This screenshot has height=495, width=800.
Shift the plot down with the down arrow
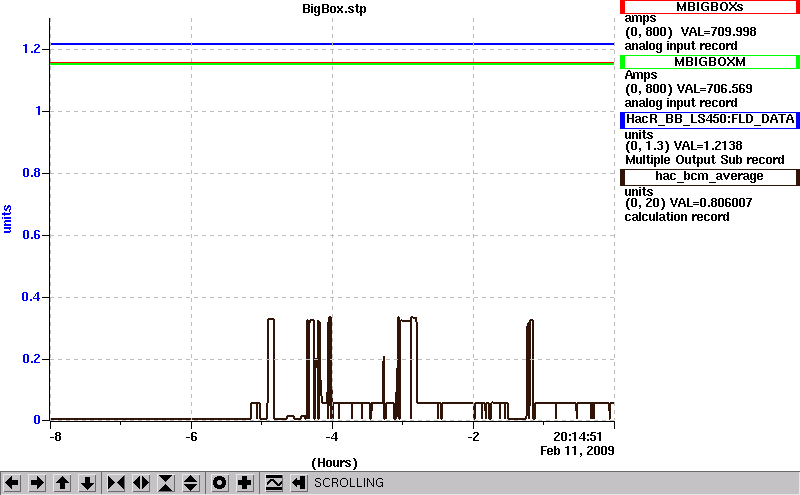[87, 483]
